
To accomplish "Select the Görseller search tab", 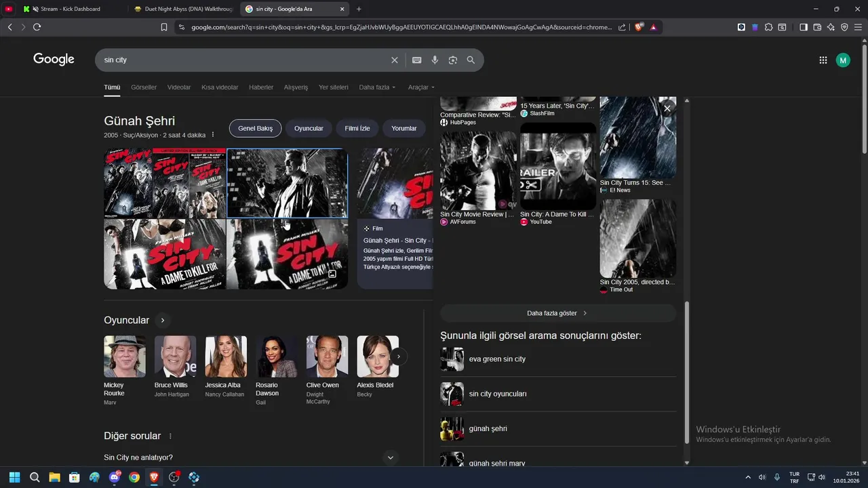I will pyautogui.click(x=144, y=87).
